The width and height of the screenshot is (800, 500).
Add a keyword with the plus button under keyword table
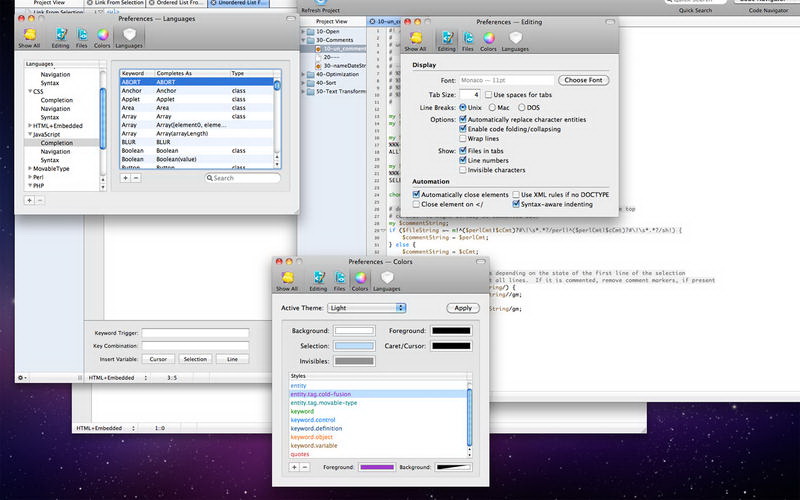pyautogui.click(x=125, y=177)
